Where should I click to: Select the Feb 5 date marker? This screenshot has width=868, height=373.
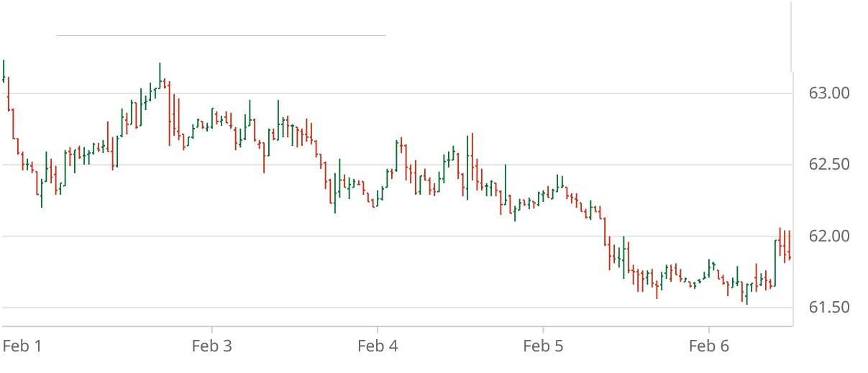pos(543,346)
